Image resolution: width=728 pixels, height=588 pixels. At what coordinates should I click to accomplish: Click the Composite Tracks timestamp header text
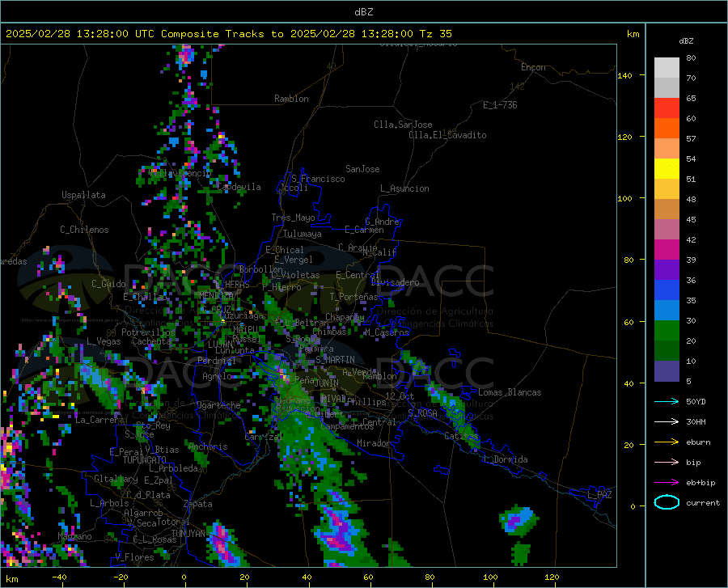(228, 34)
